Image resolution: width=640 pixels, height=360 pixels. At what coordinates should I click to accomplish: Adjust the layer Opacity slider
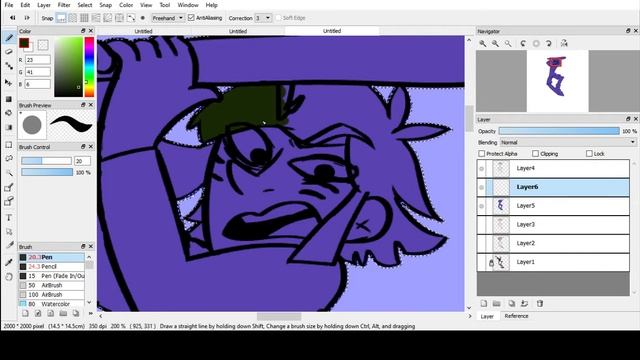(559, 131)
